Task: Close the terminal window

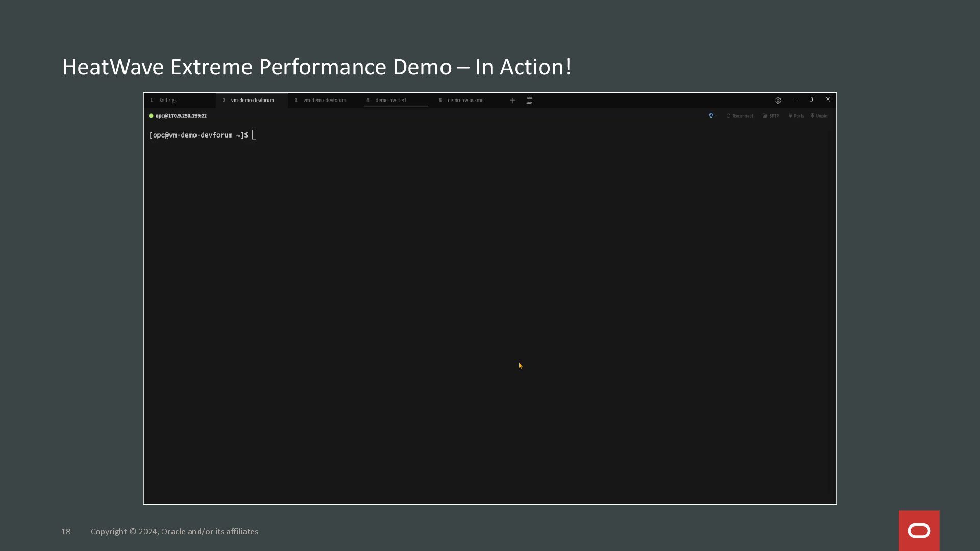Action: (x=828, y=99)
